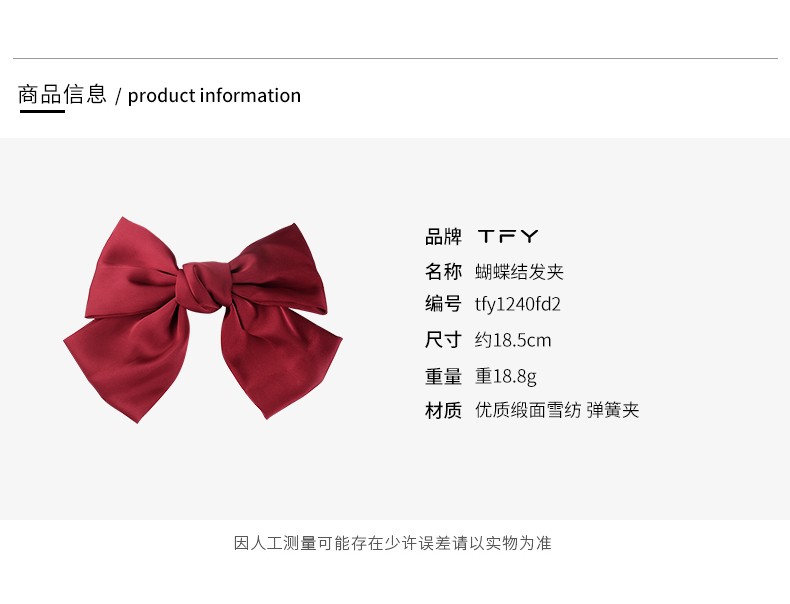Image resolution: width=790 pixels, height=604 pixels.
Task: Click the measurement disclaimer note at bottom
Action: click(392, 543)
